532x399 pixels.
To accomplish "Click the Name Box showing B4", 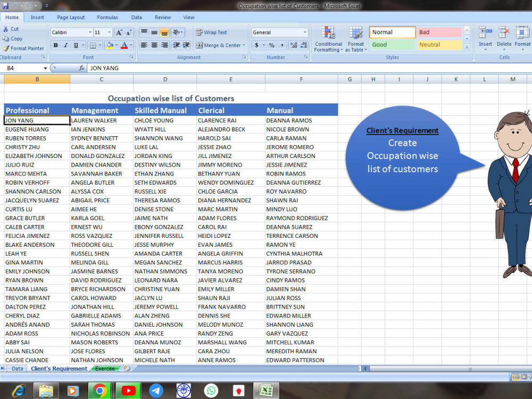I will point(24,68).
